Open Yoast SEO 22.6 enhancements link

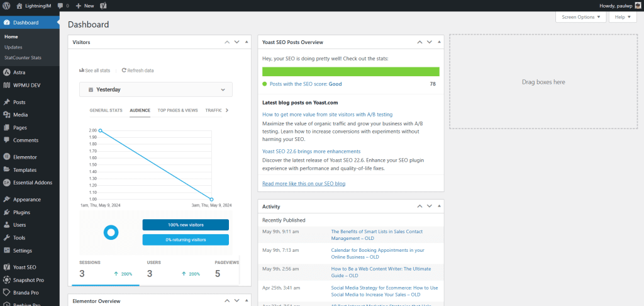point(311,151)
